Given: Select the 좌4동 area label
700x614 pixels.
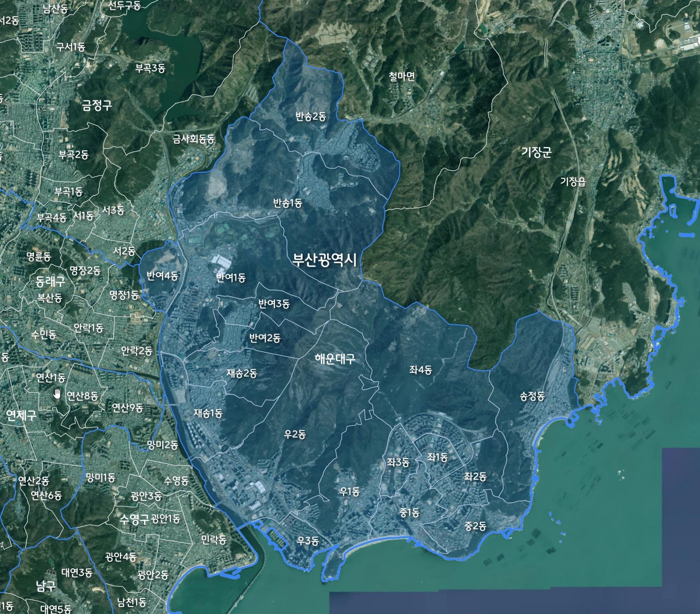Looking at the screenshot, I should pos(420,370).
